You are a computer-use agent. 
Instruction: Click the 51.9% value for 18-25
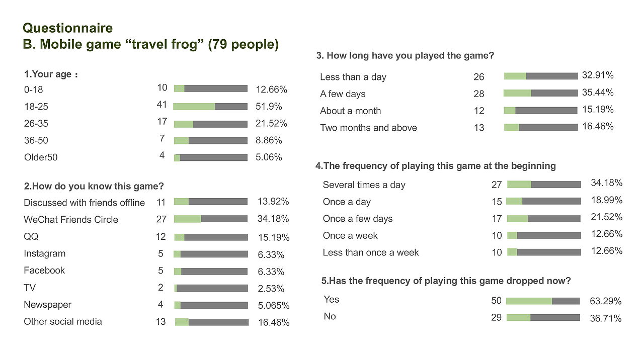pos(269,107)
